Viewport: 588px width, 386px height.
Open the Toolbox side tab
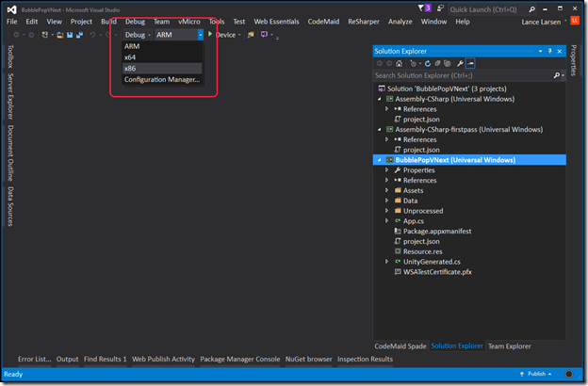pyautogui.click(x=10, y=56)
